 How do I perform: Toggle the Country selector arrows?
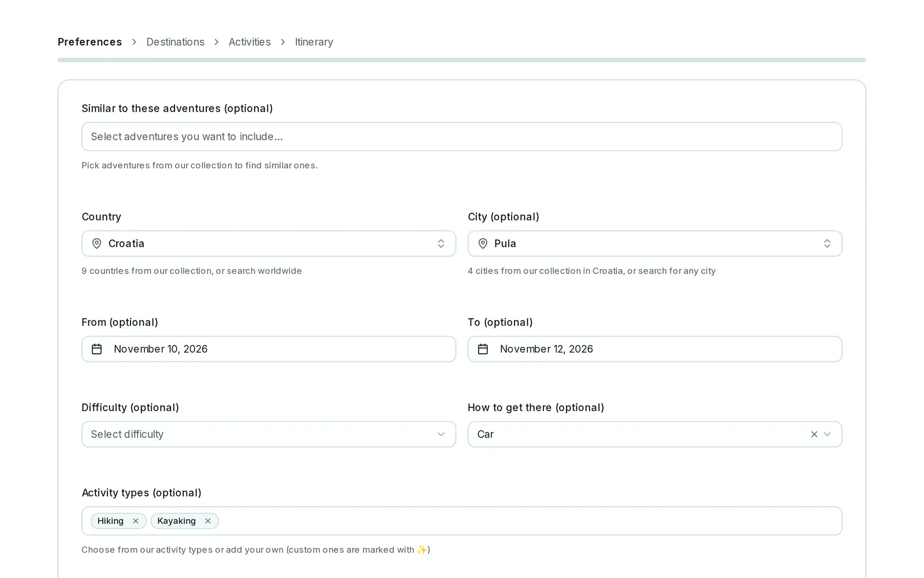441,244
